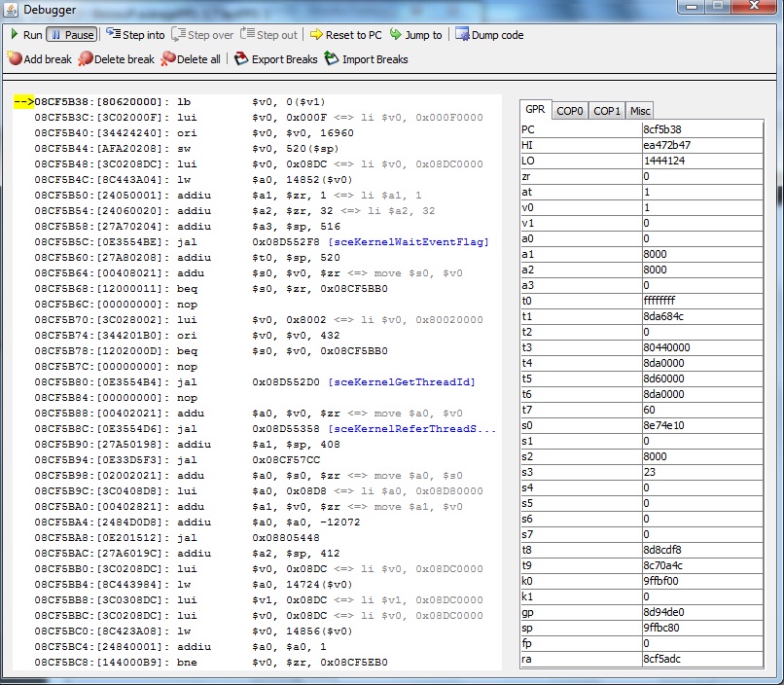Open the Jump to address tool

click(x=415, y=35)
